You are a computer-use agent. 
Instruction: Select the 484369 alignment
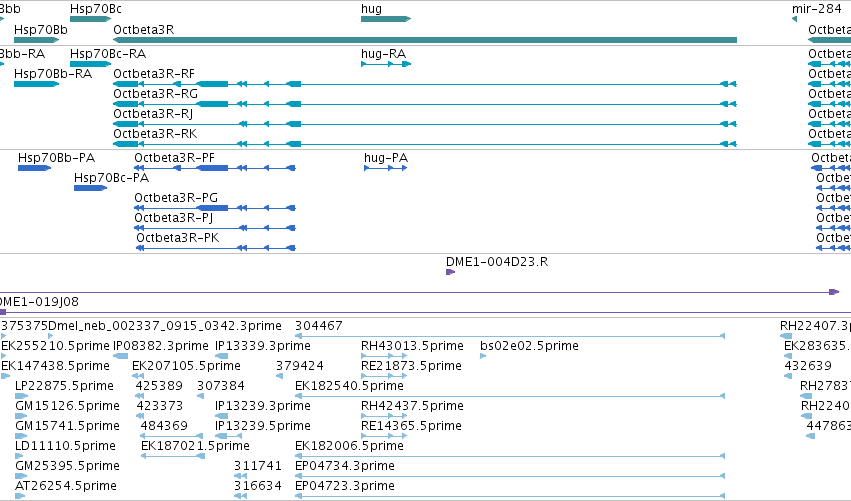tap(164, 426)
